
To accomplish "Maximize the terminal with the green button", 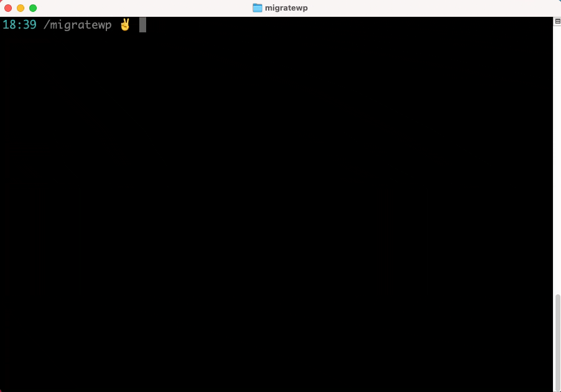I will (33, 8).
